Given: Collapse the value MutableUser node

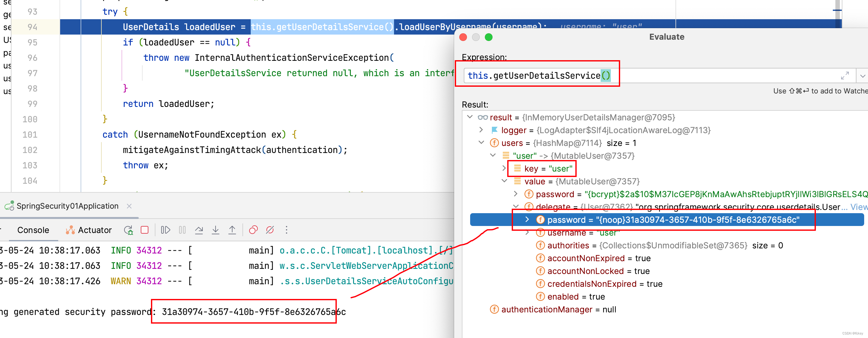Looking at the screenshot, I should (504, 181).
